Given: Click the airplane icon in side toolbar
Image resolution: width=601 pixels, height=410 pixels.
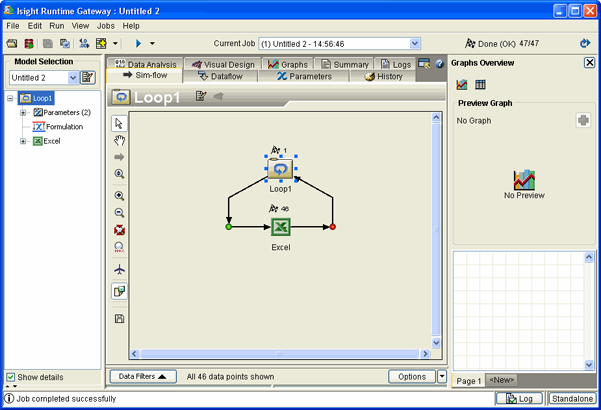Looking at the screenshot, I should click(119, 269).
